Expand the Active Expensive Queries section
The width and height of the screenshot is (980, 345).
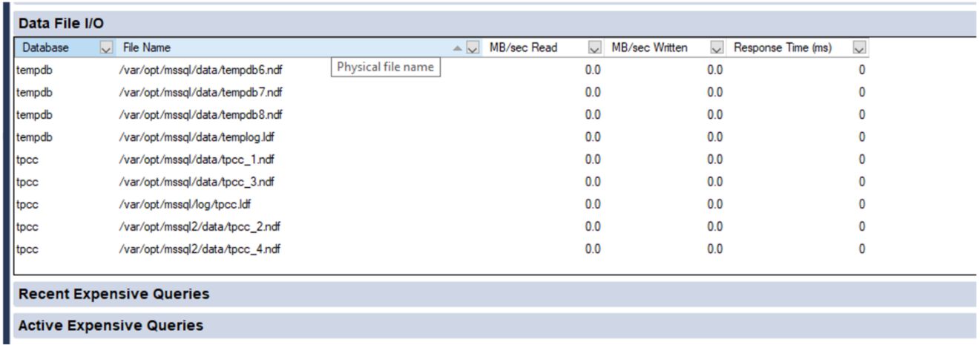(x=111, y=326)
